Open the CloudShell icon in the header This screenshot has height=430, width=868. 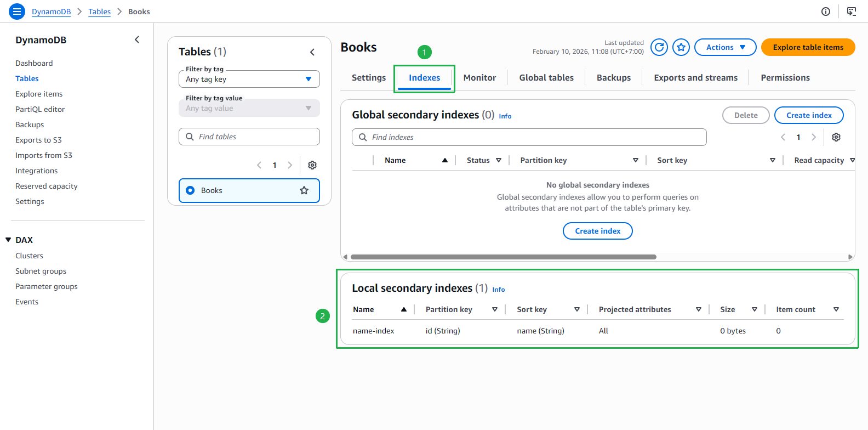pyautogui.click(x=852, y=12)
